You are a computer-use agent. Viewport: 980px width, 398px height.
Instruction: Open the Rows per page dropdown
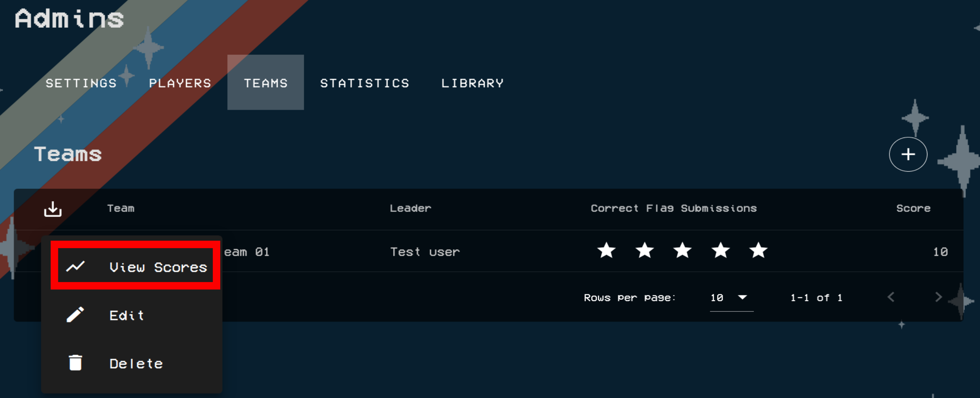(729, 298)
